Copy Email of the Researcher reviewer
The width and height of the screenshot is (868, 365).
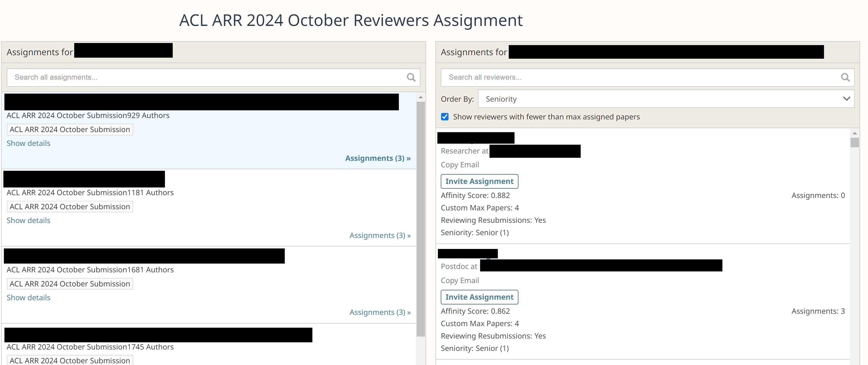click(x=460, y=165)
